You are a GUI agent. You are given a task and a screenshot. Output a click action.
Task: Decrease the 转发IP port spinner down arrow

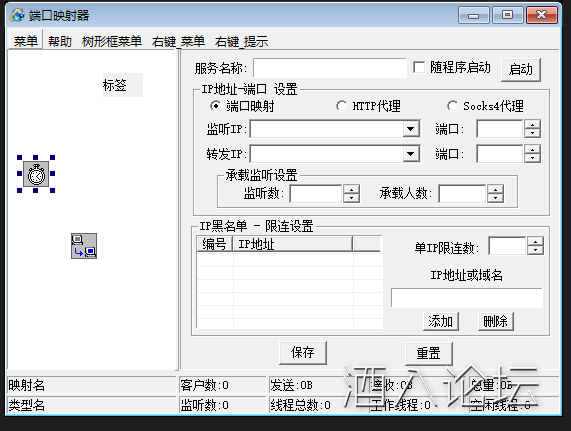(x=532, y=158)
